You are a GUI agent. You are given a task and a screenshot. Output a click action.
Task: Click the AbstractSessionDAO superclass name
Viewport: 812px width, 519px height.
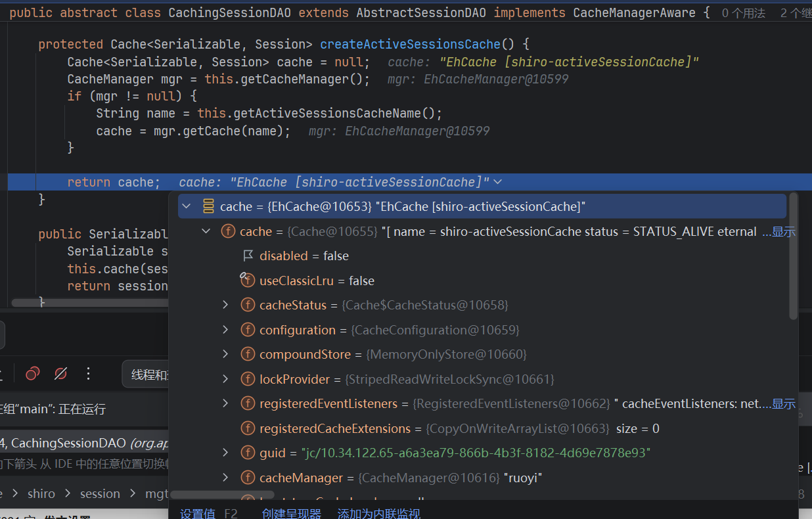pyautogui.click(x=422, y=12)
